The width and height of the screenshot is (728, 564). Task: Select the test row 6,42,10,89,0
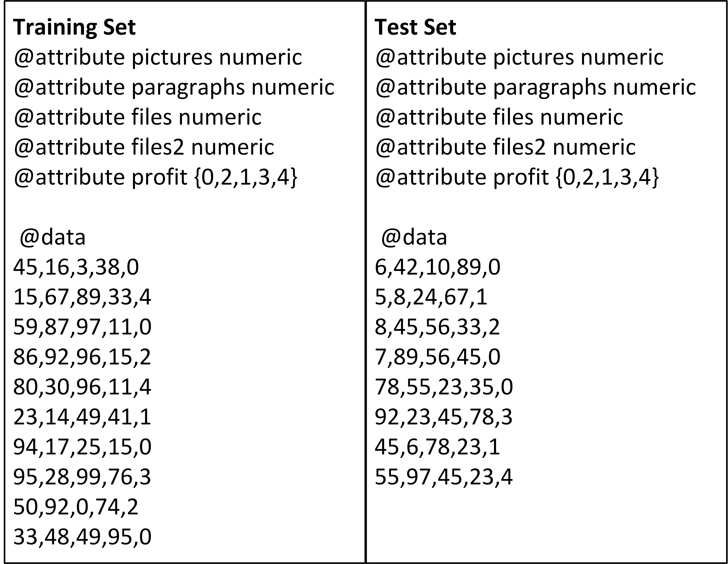point(437,267)
